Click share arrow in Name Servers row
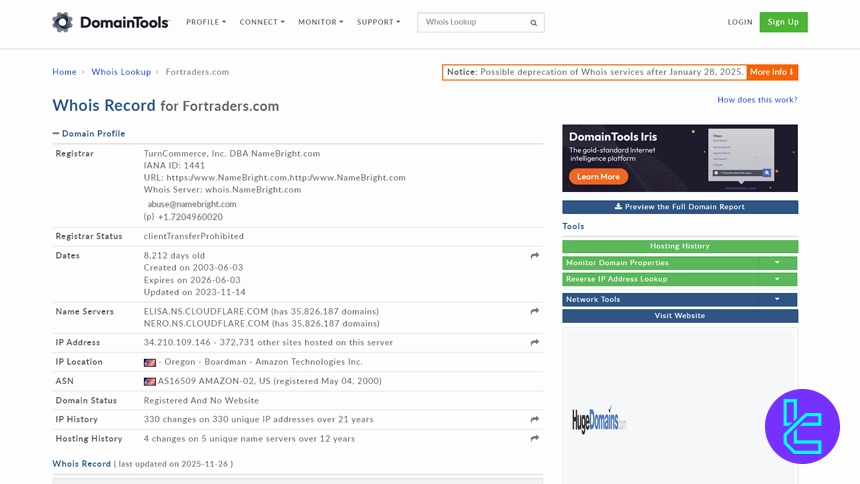 [535, 311]
